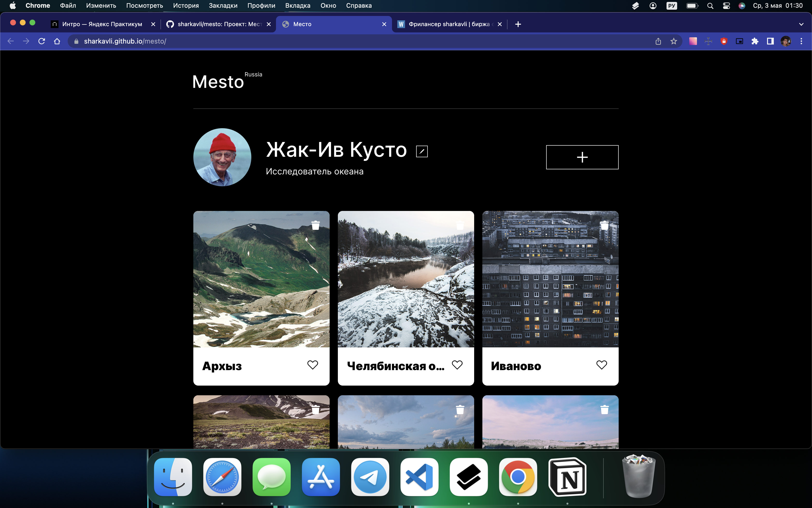This screenshot has width=812, height=508.
Task: Click trash icon on bottom-right pink sky card
Action: tap(604, 410)
